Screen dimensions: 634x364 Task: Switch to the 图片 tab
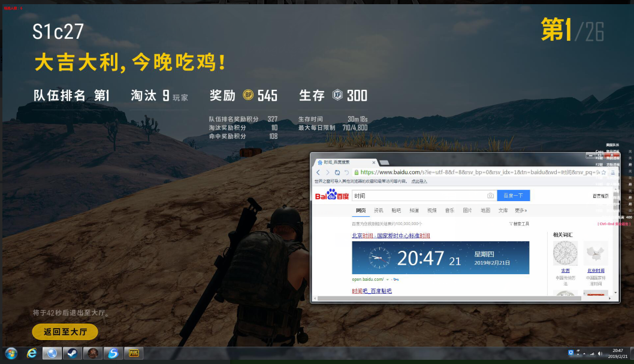[x=467, y=211]
